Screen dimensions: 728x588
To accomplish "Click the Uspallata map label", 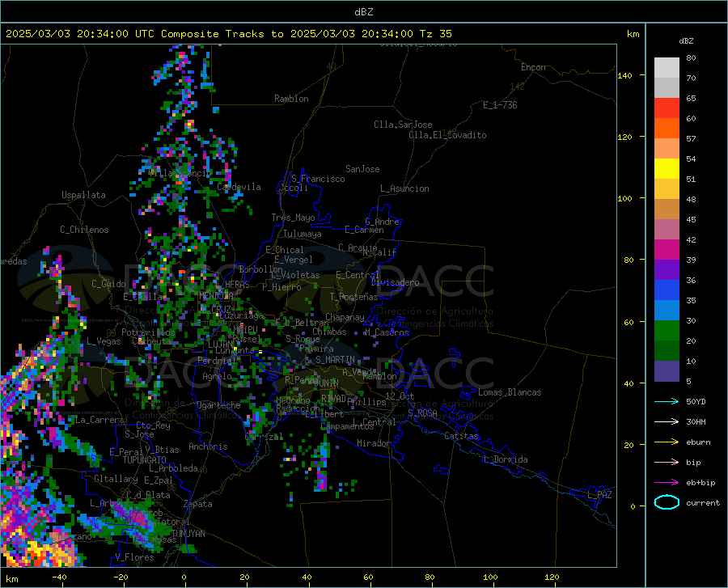I will (x=83, y=195).
